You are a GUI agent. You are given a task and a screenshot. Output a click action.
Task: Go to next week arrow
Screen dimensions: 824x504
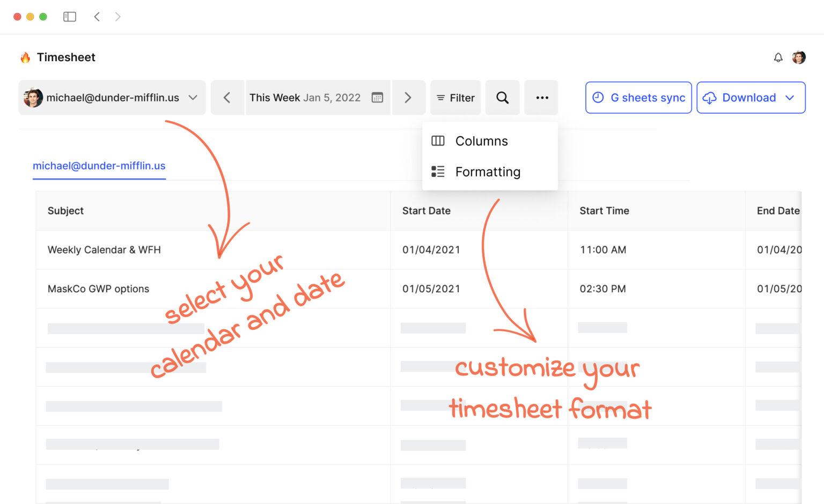408,98
